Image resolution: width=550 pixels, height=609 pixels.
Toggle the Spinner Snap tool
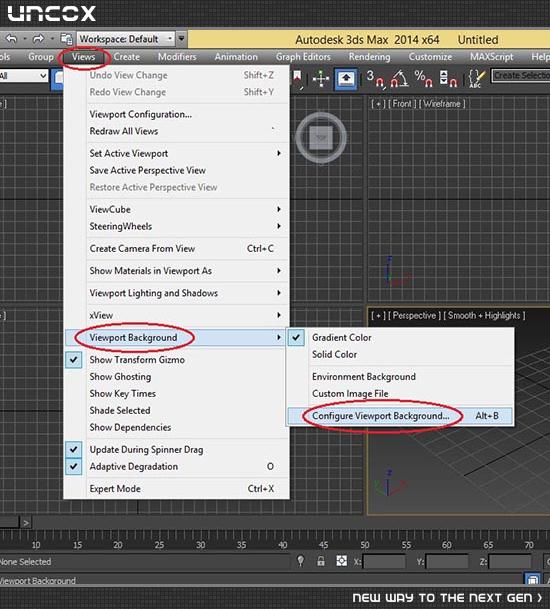click(448, 78)
